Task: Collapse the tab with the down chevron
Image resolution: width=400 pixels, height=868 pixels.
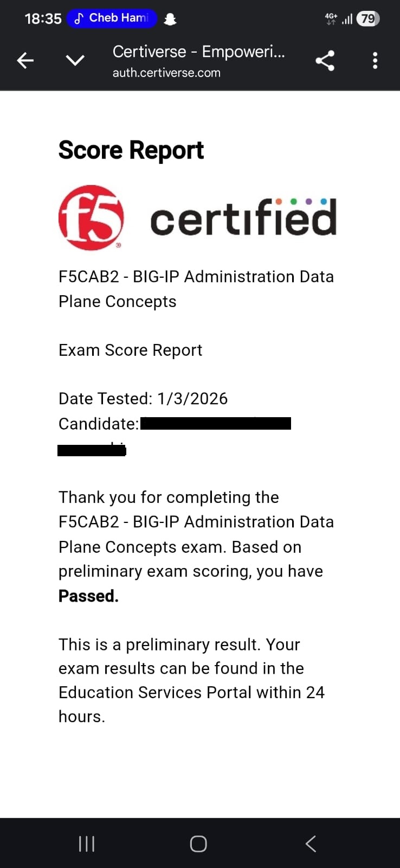Action: (x=75, y=60)
